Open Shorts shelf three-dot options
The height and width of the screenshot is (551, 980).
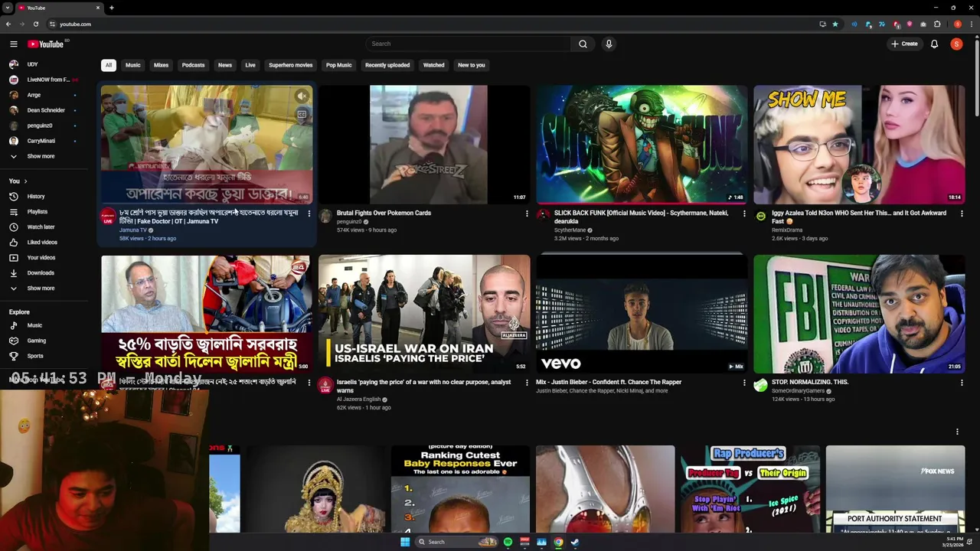point(957,432)
